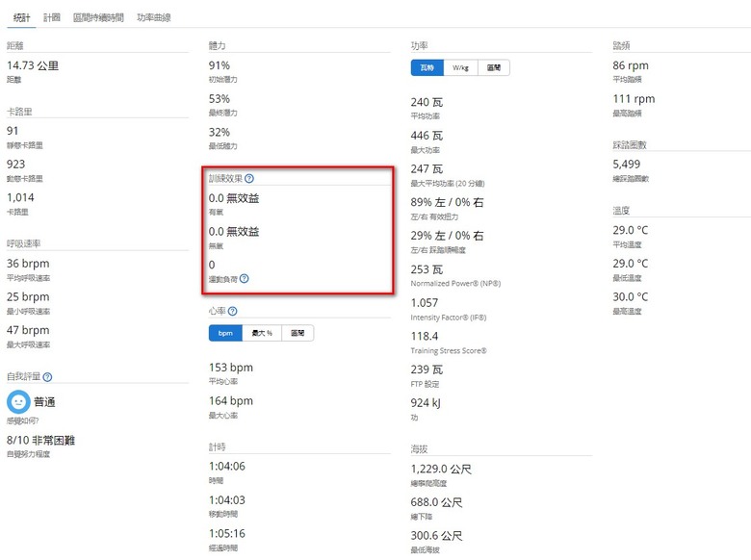Click the 688.0 公尺 total descent value
751x560 pixels.
(x=436, y=502)
